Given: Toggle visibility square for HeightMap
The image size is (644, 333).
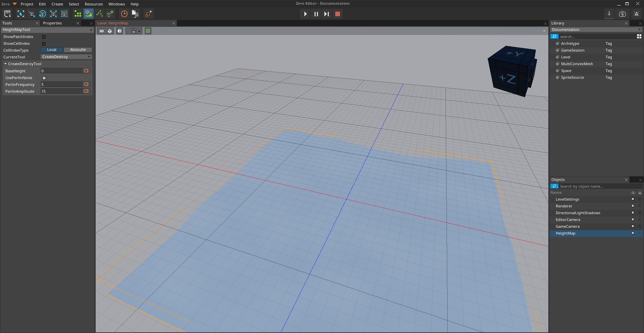Looking at the screenshot, I should [x=632, y=233].
